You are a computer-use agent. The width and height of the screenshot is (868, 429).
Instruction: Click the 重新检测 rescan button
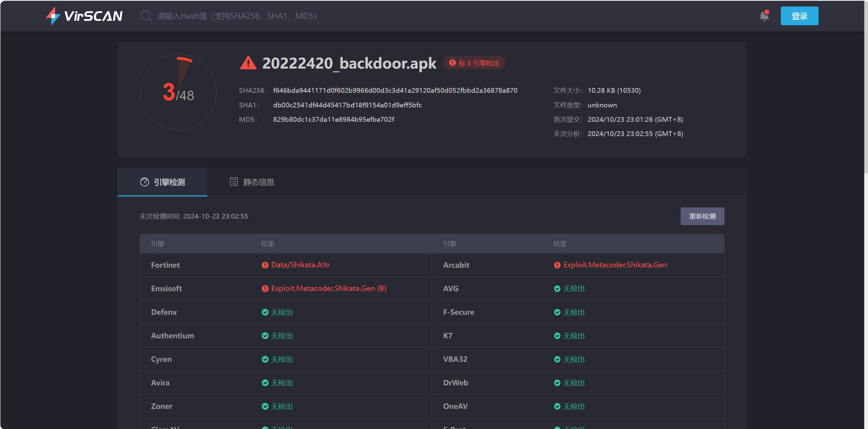point(702,216)
